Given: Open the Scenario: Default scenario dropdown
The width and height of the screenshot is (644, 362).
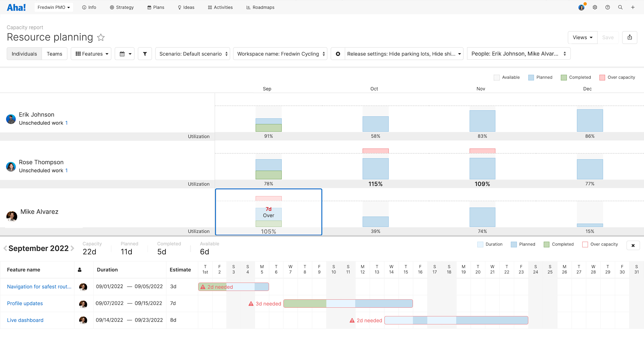Looking at the screenshot, I should (192, 53).
